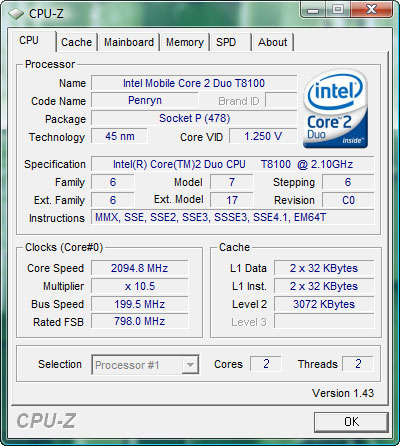
Task: Click the Revision value C0
Action: tap(348, 200)
